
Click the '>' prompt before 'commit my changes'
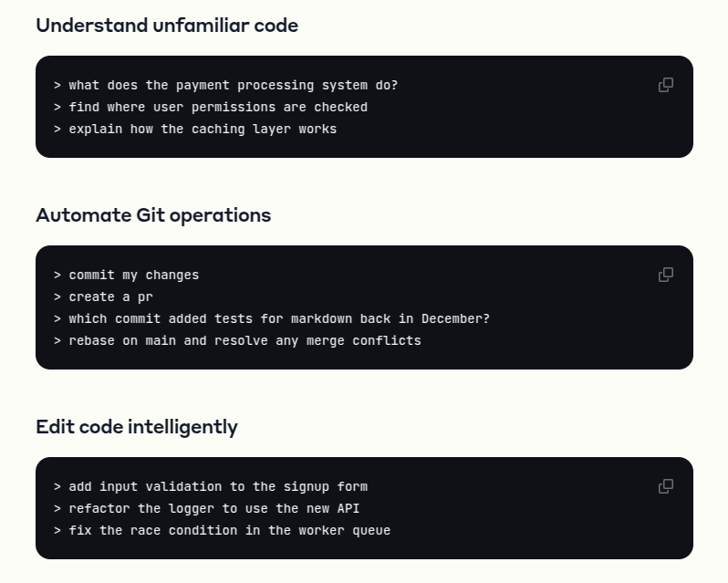[57, 275]
